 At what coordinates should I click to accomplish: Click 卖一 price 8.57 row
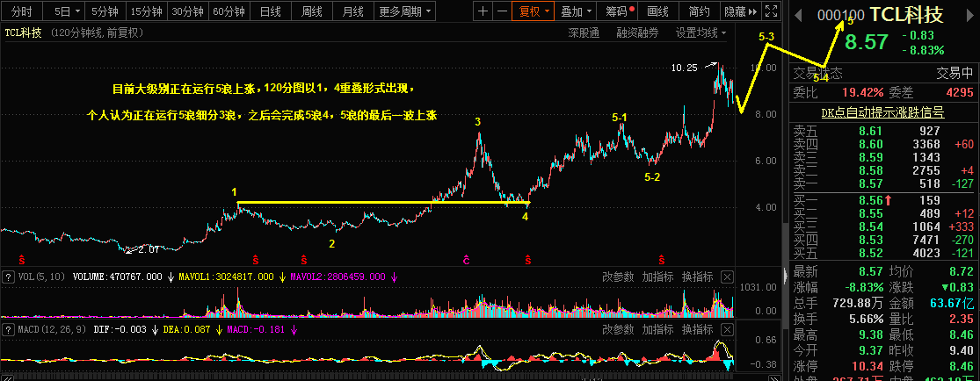tap(883, 183)
